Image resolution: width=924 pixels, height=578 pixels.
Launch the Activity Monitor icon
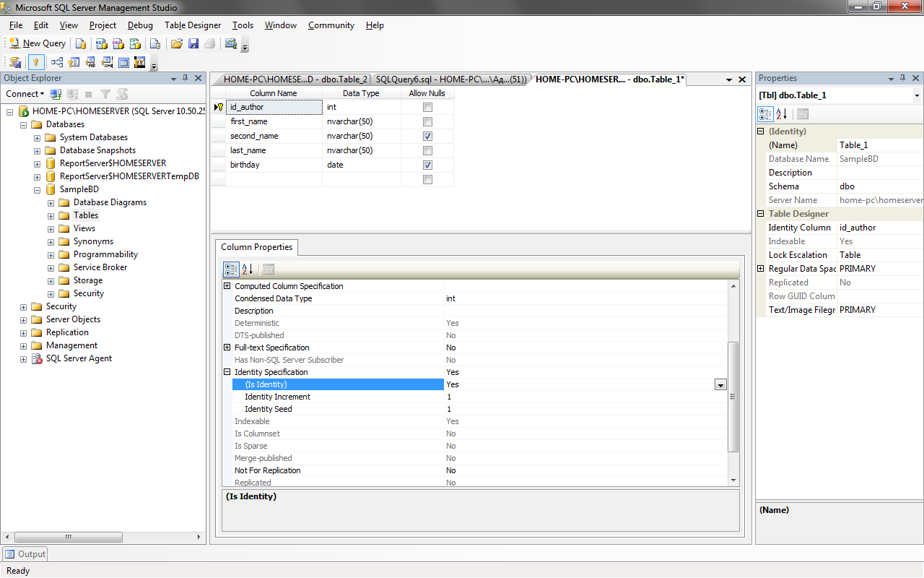(x=231, y=43)
